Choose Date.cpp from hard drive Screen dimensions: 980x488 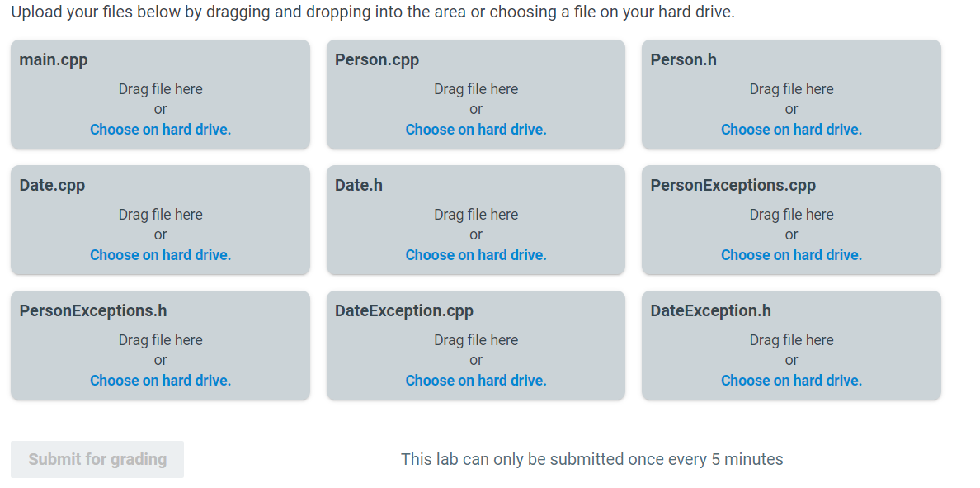[x=160, y=254]
